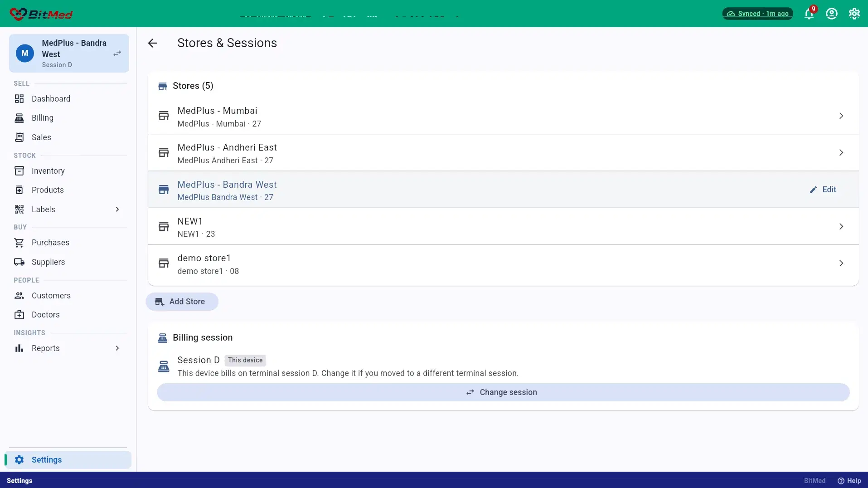Viewport: 868px width, 488px height.
Task: Click the Billing register icon
Action: (19, 118)
